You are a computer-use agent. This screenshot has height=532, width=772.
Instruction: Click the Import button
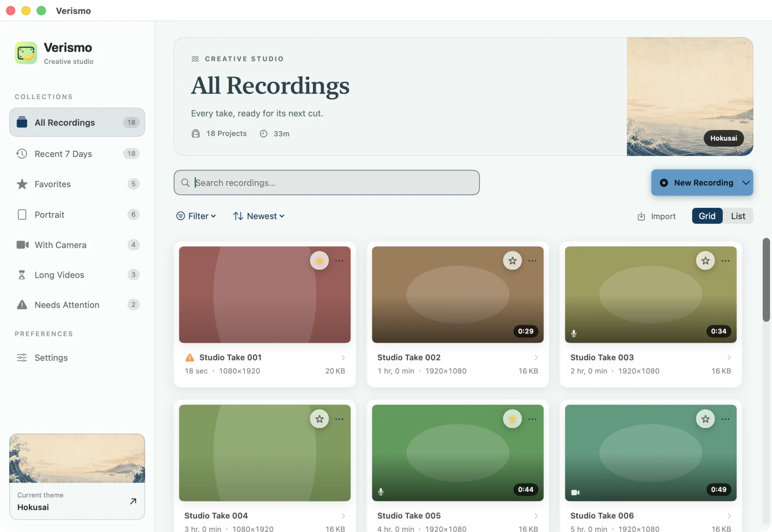tap(657, 216)
